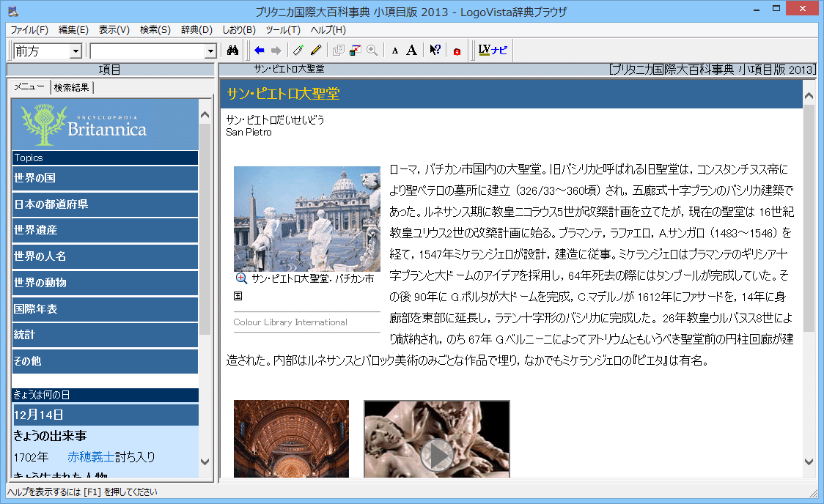Follow the 赤穂義士 link
The height and width of the screenshot is (504, 824).
pos(90,457)
